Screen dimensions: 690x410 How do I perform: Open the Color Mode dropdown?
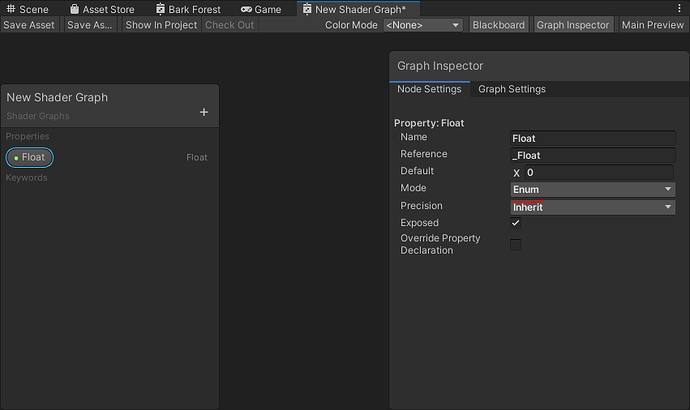422,25
